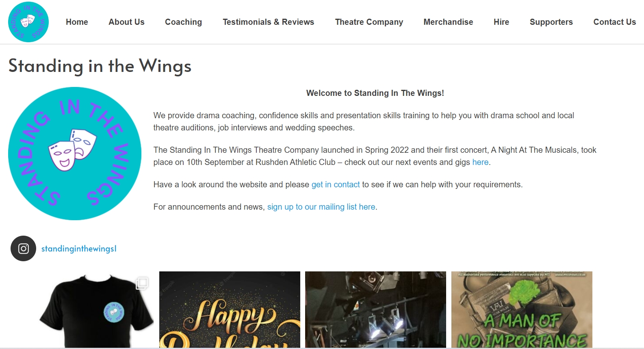The image size is (644, 349).
Task: Open A Man Of No Importance post
Action: [522, 310]
